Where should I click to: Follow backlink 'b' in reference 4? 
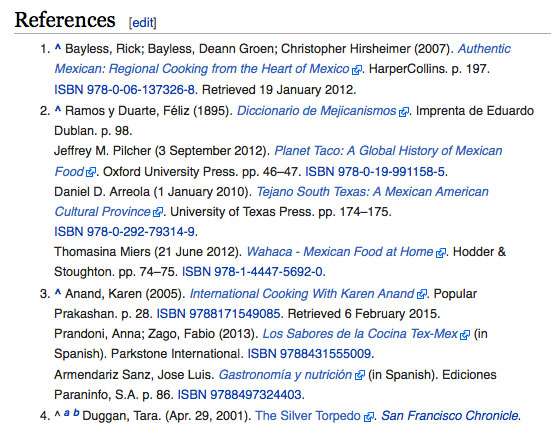click(76, 413)
